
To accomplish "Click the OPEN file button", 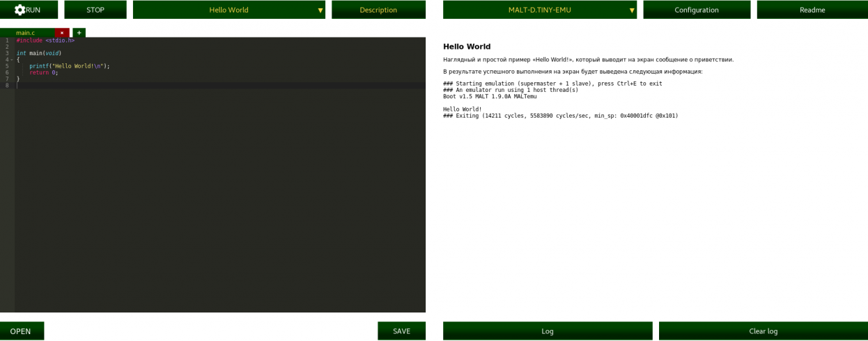I will [x=22, y=331].
